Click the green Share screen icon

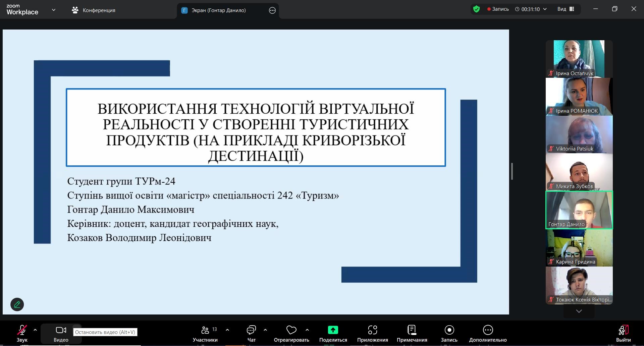coord(333,330)
